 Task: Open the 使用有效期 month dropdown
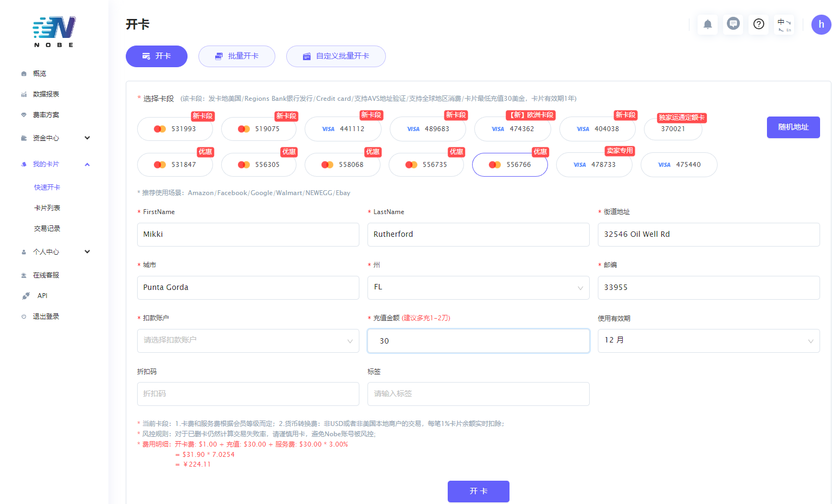click(708, 341)
